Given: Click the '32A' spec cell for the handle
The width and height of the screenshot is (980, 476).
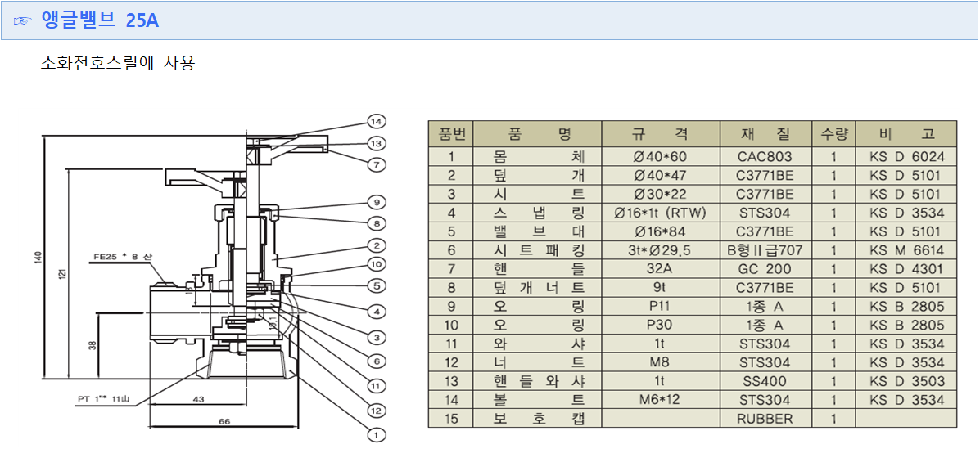Looking at the screenshot, I should point(661,269).
